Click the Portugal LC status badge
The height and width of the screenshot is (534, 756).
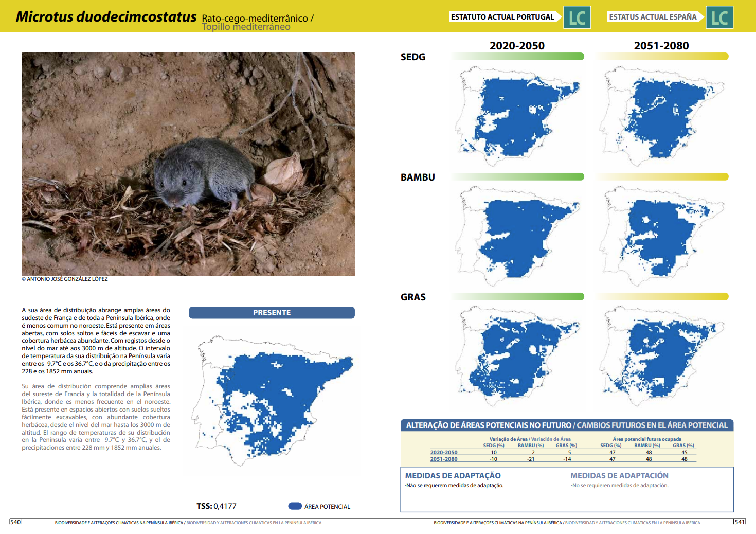click(577, 17)
